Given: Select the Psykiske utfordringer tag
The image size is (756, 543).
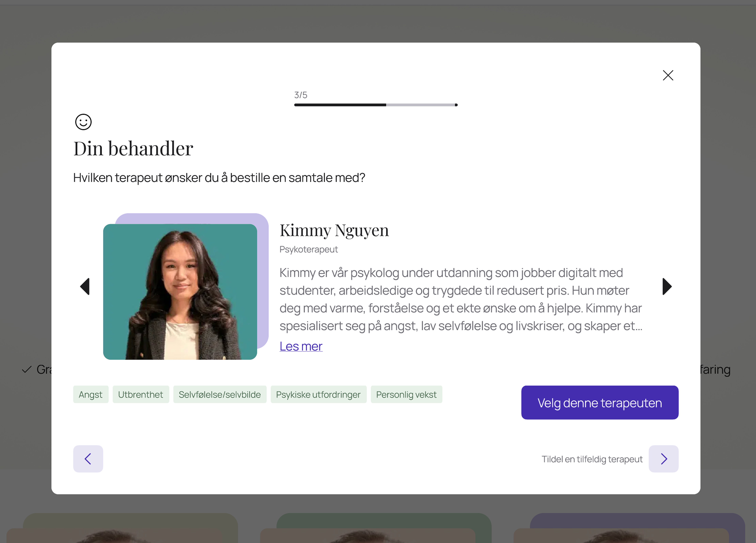Looking at the screenshot, I should pyautogui.click(x=318, y=395).
